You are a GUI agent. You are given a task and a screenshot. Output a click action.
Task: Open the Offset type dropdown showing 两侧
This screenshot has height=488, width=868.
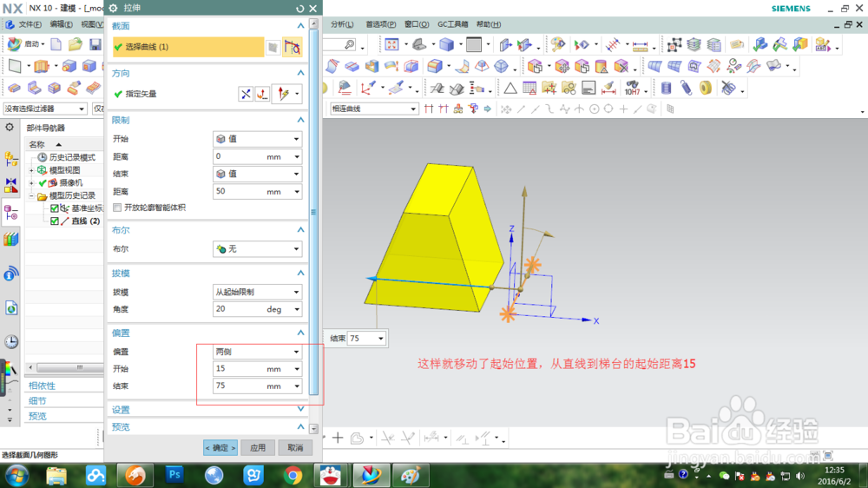[258, 352]
